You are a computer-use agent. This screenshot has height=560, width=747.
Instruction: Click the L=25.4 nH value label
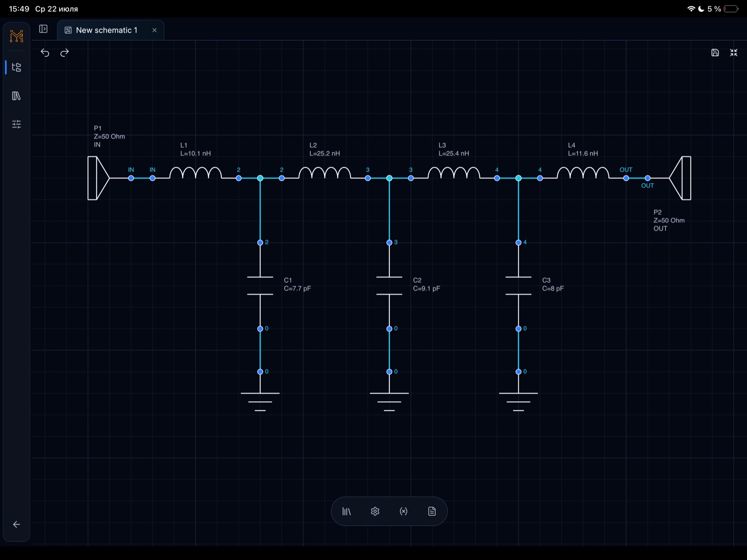[454, 153]
